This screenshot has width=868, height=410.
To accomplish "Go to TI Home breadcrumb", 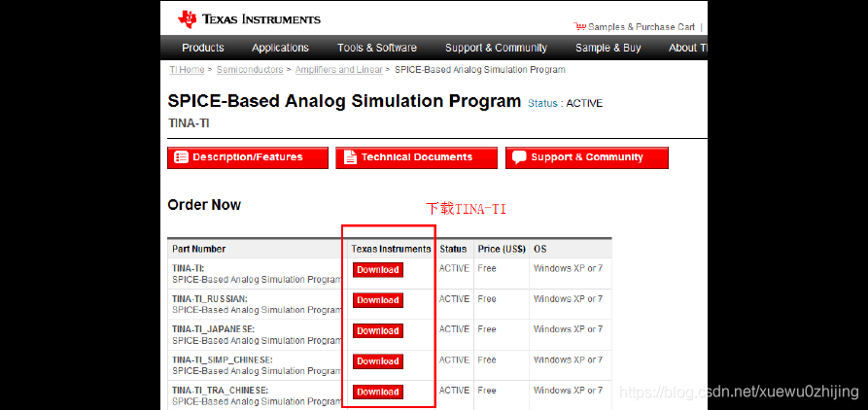I will tap(187, 70).
